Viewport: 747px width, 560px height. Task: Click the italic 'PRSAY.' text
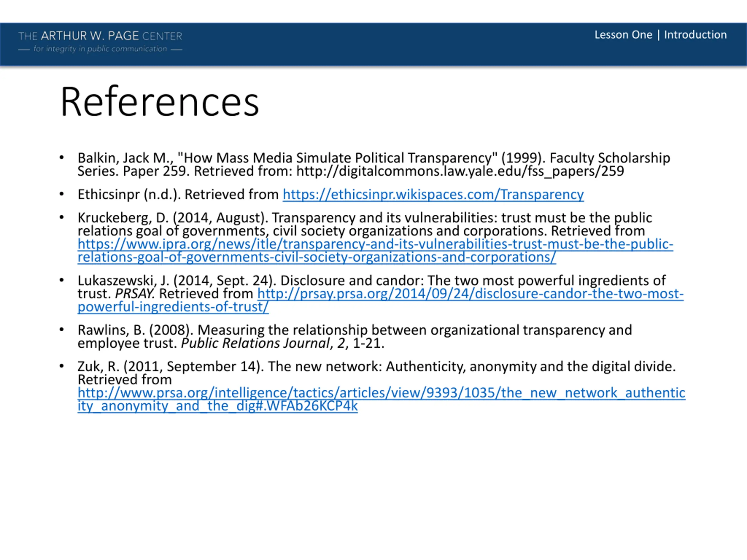coord(135,294)
